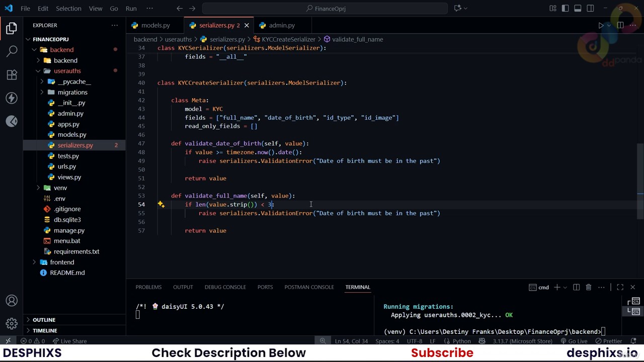Switch to the POSTMAN CONSOLE panel tab
The image size is (644, 362).
point(309,287)
